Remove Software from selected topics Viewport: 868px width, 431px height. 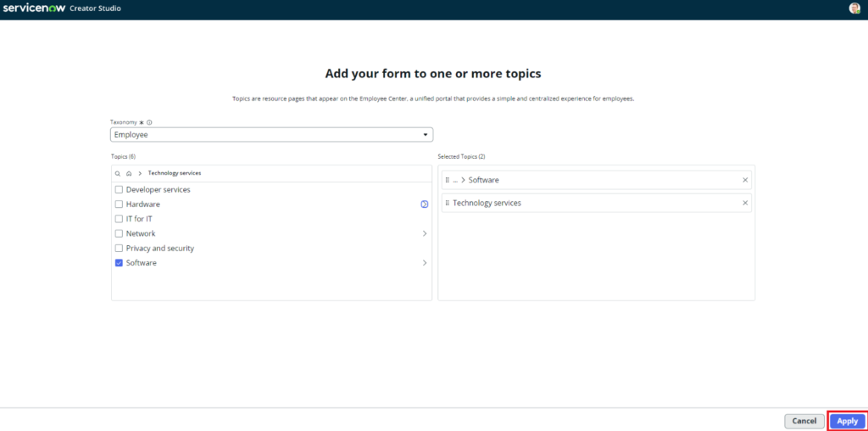(745, 180)
